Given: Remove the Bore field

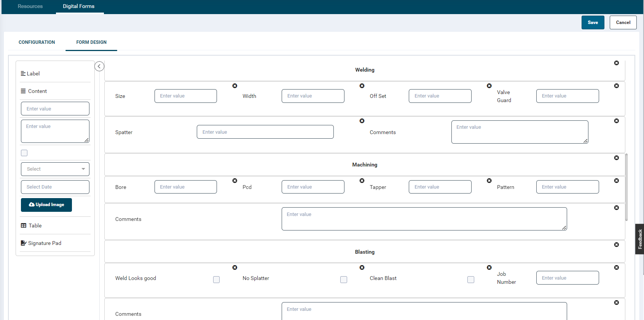Looking at the screenshot, I should (x=235, y=181).
